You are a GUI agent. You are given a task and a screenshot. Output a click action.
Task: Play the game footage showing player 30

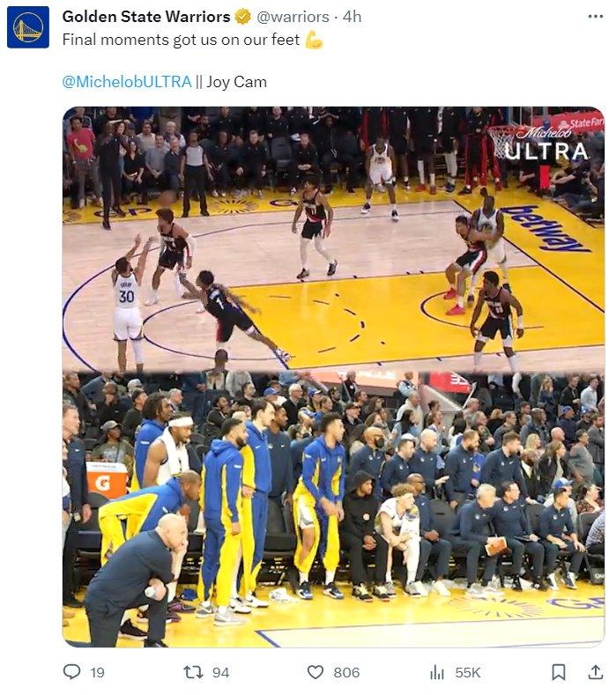click(333, 239)
